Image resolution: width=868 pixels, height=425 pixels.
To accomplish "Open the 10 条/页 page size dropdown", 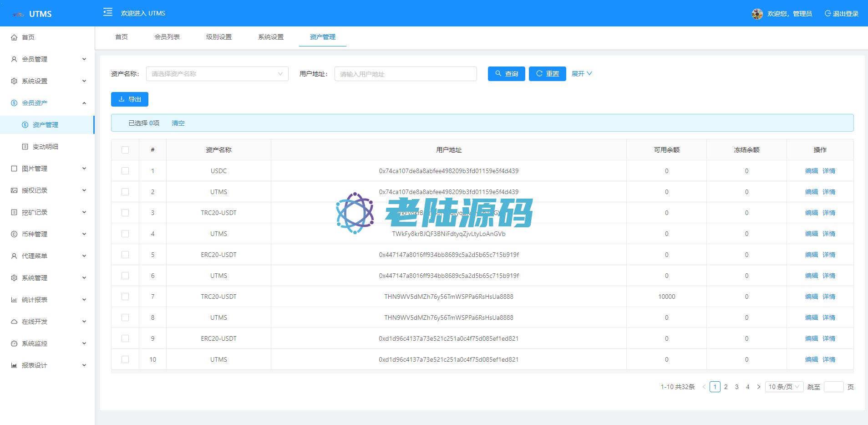I will click(784, 387).
